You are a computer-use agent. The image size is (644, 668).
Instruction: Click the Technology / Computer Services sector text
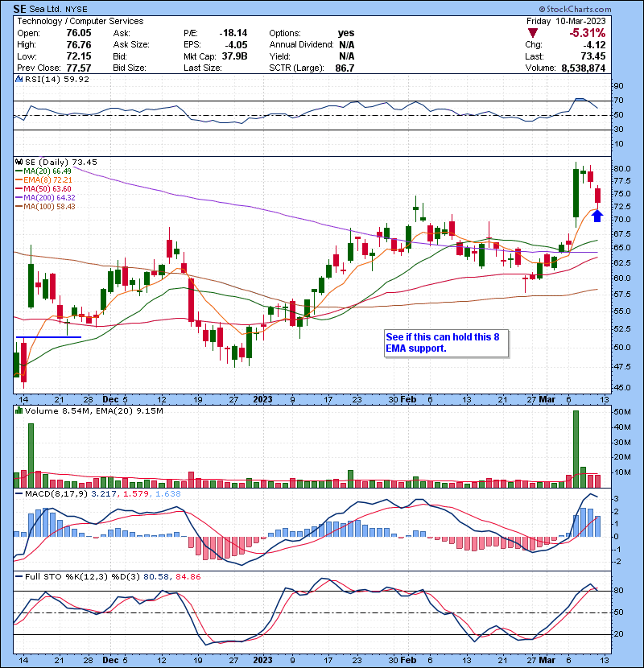80,21
